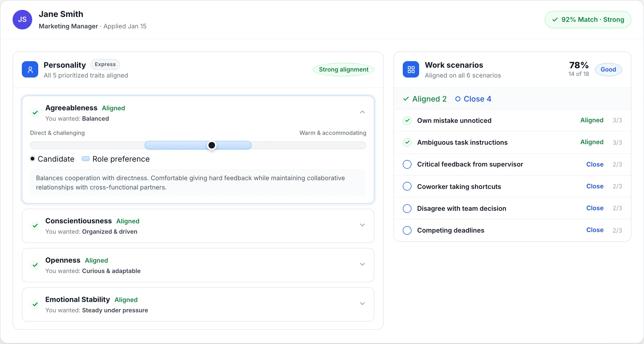
Task: Click the 92% Match Strong badge
Action: pos(588,20)
